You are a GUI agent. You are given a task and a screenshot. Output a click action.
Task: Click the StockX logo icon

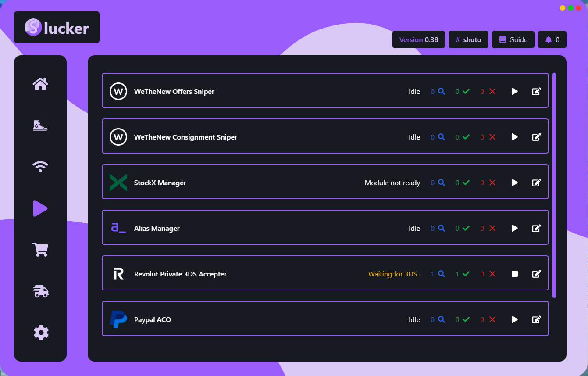[118, 183]
